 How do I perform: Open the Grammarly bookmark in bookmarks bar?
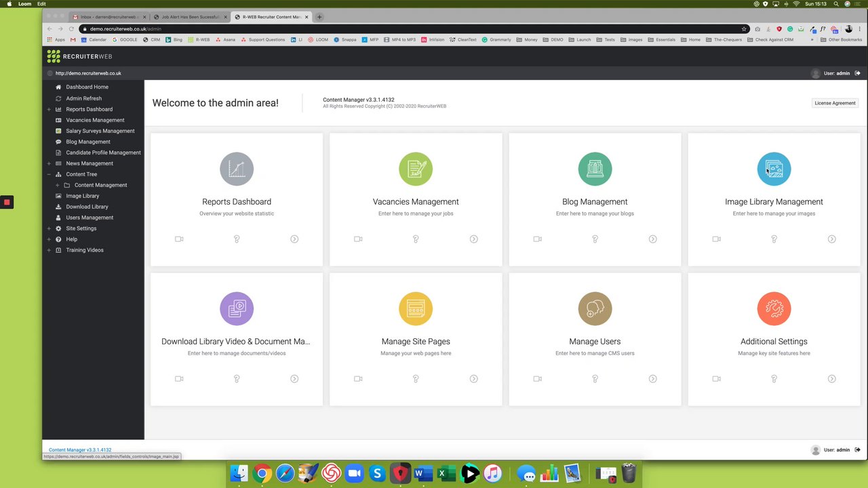(x=496, y=40)
